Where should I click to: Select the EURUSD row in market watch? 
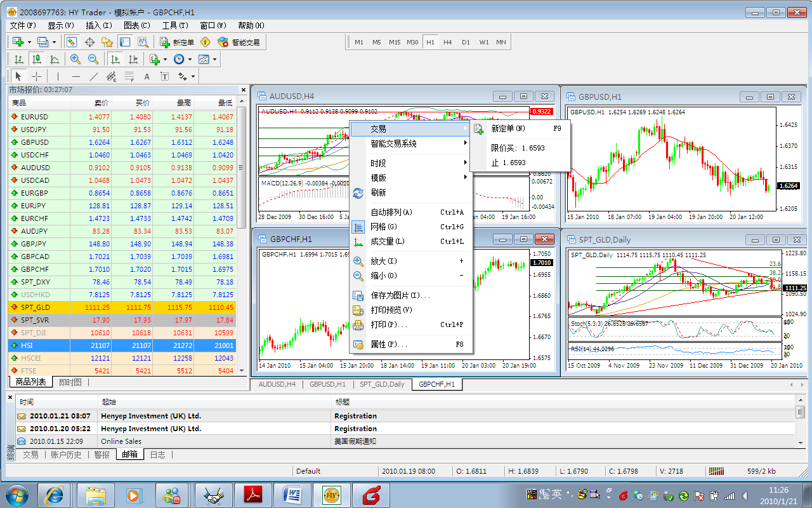click(122, 117)
